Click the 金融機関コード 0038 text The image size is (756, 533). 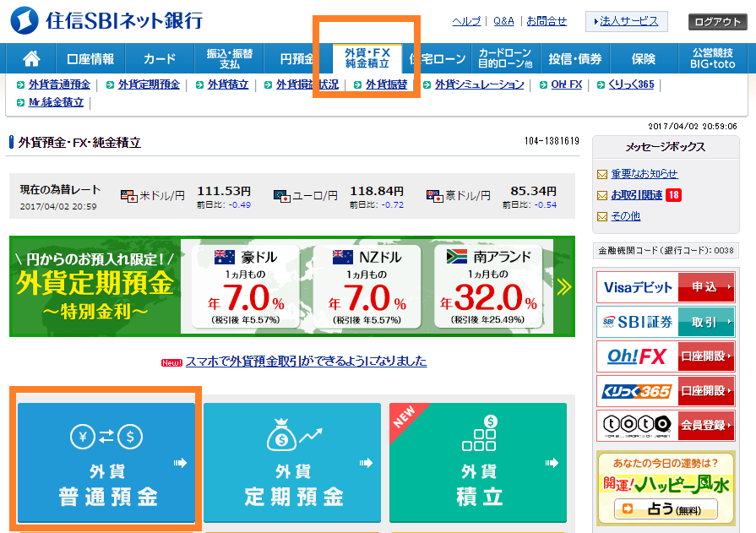coord(666,250)
